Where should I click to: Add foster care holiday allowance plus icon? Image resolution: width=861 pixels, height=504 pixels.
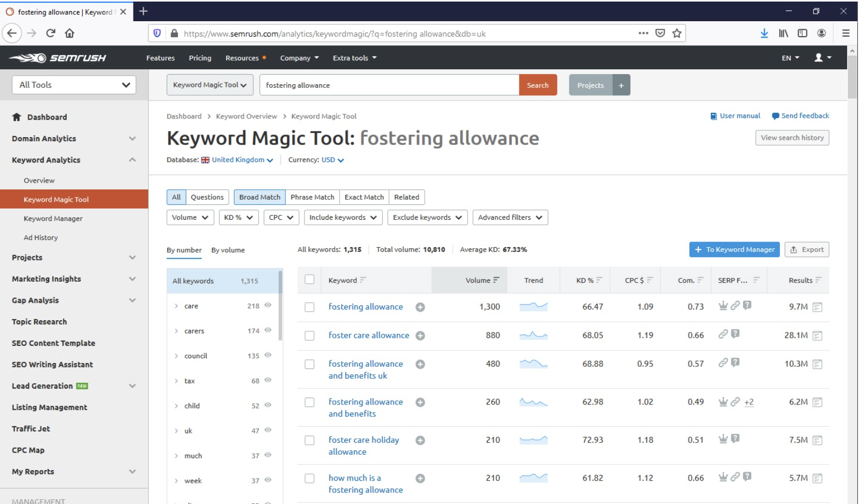[420, 440]
